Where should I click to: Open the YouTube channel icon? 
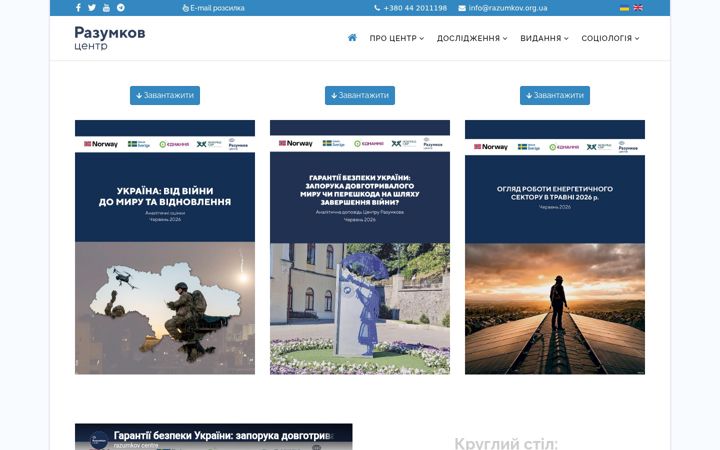click(x=106, y=8)
